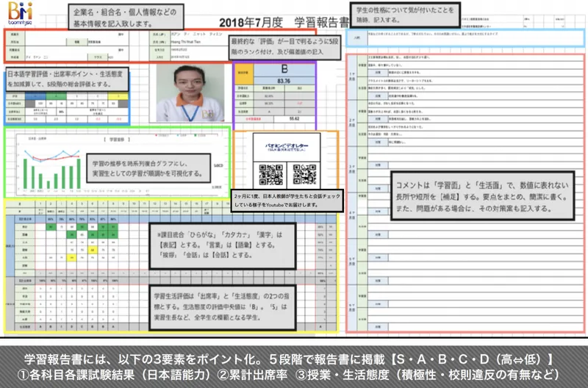Click the 55.62 deviation value

tap(295, 119)
